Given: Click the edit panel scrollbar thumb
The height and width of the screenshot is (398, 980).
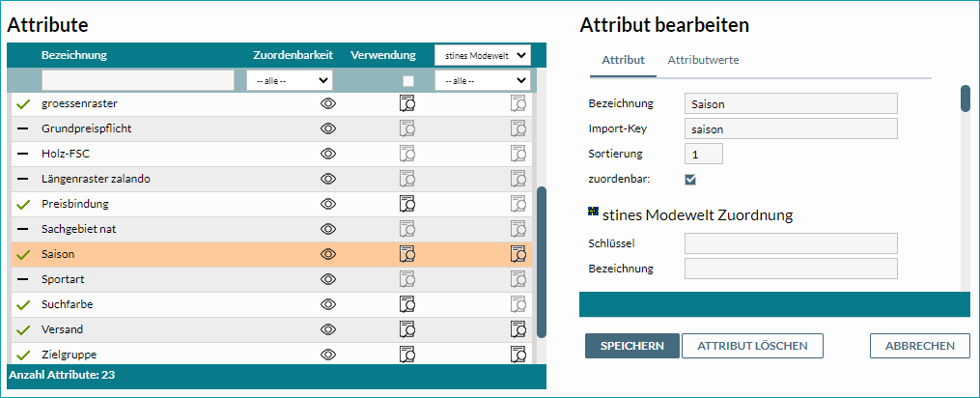Looking at the screenshot, I should coord(965,99).
